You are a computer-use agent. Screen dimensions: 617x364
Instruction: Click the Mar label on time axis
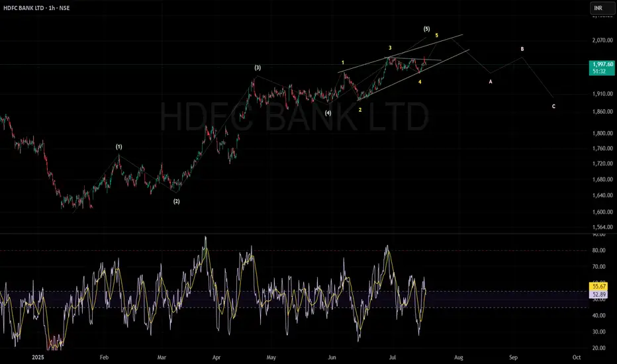tap(162, 357)
